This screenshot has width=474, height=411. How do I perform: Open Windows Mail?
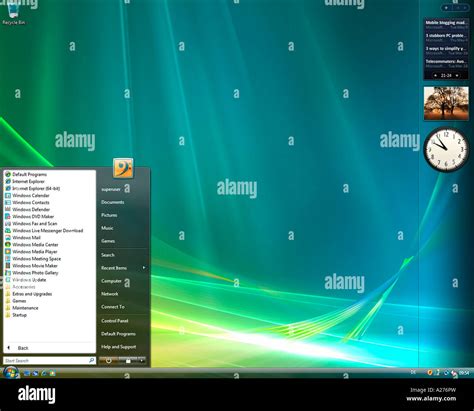tap(23, 237)
